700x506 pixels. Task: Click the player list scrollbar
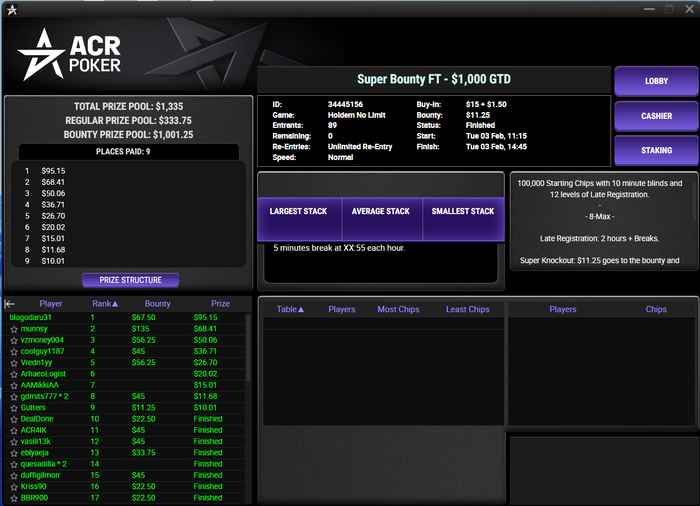pos(248,347)
